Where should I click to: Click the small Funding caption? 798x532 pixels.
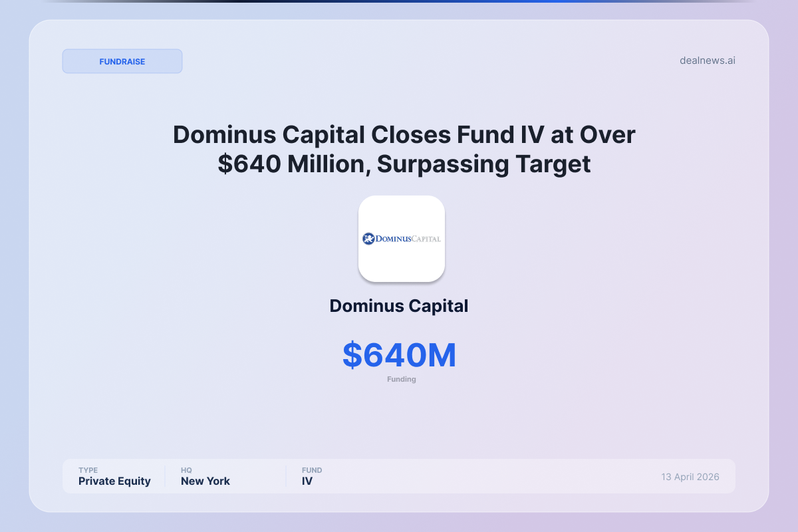pos(402,379)
